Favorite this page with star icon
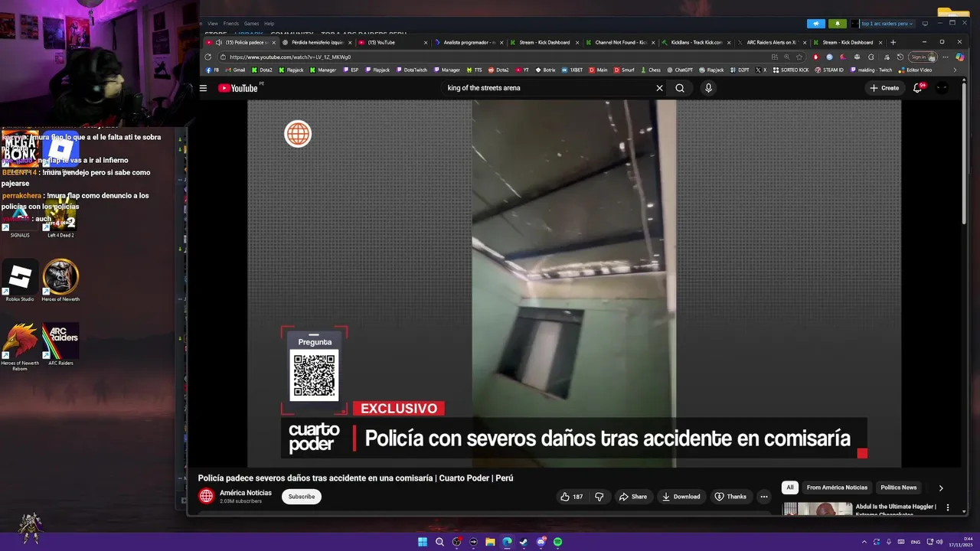The image size is (980, 551). coord(799,57)
